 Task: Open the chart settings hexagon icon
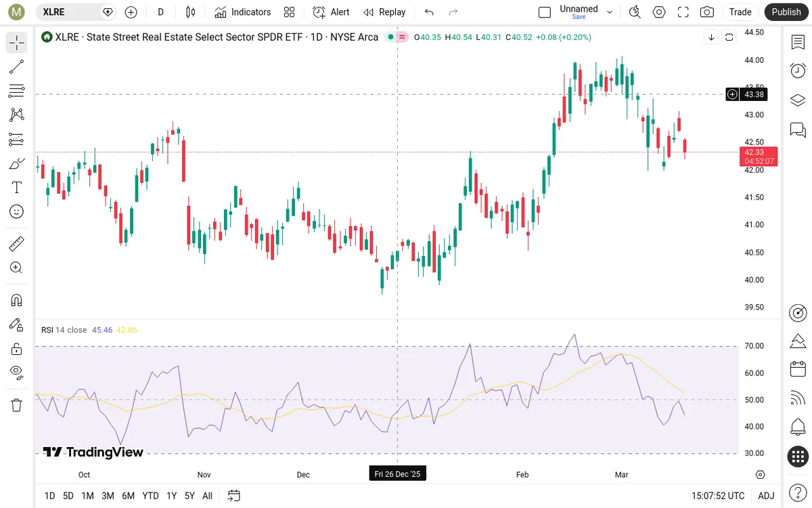click(658, 12)
